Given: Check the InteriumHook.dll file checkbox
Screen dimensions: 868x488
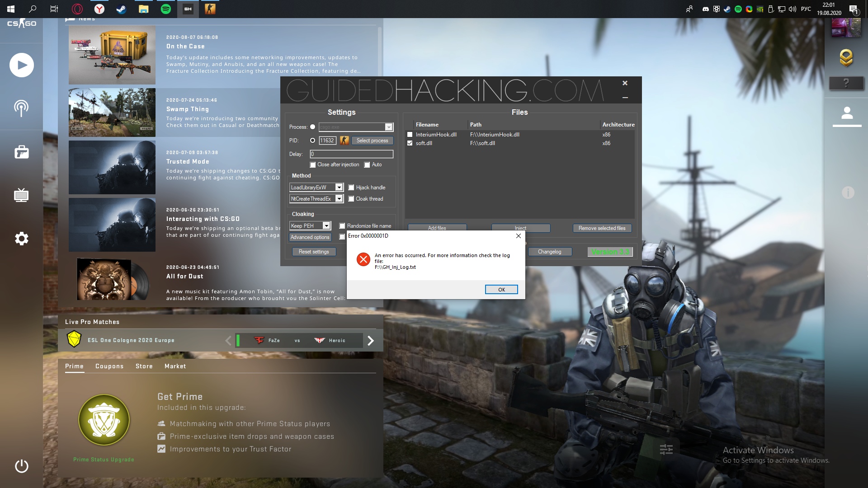Looking at the screenshot, I should pos(410,135).
